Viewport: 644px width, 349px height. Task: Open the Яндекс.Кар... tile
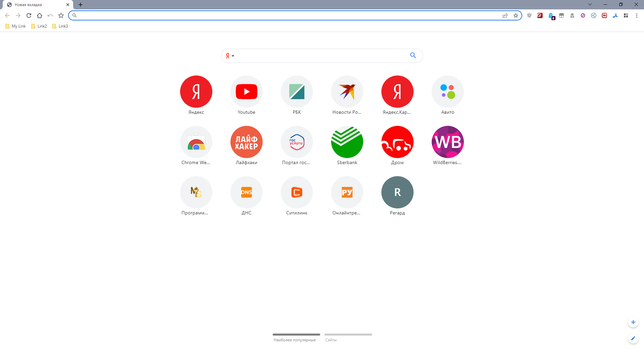[397, 92]
